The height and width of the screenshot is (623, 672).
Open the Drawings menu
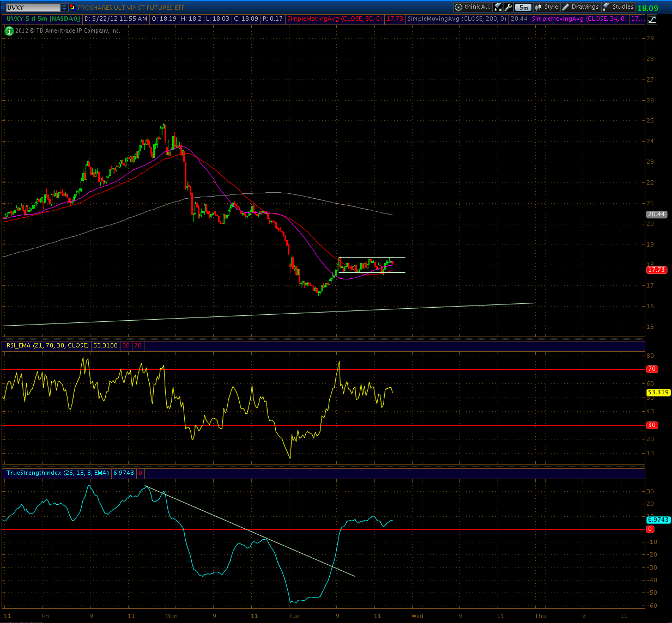[x=581, y=7]
